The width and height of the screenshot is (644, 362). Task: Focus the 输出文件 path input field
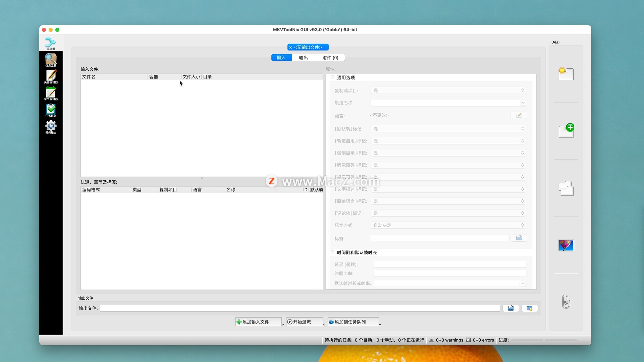tap(300, 308)
